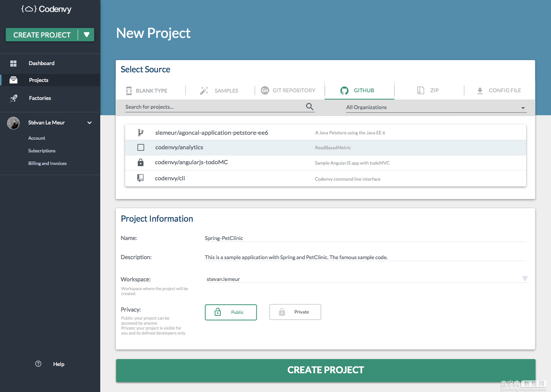Open the Dashboard grid icon
The height and width of the screenshot is (392, 551).
(x=13, y=64)
